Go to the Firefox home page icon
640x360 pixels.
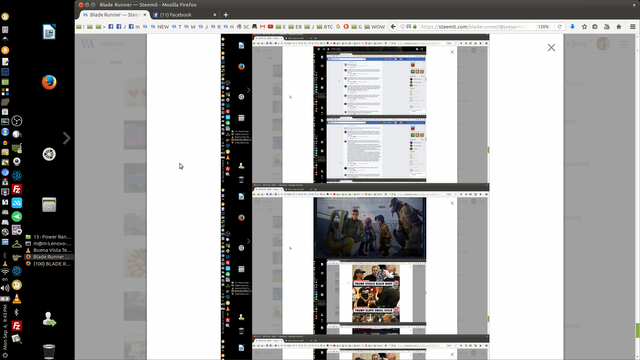click(x=619, y=27)
